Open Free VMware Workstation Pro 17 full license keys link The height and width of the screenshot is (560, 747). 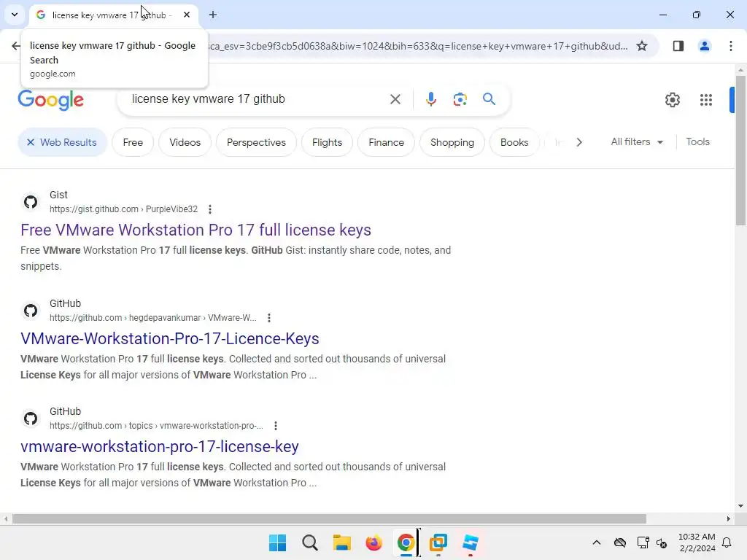pyautogui.click(x=196, y=230)
